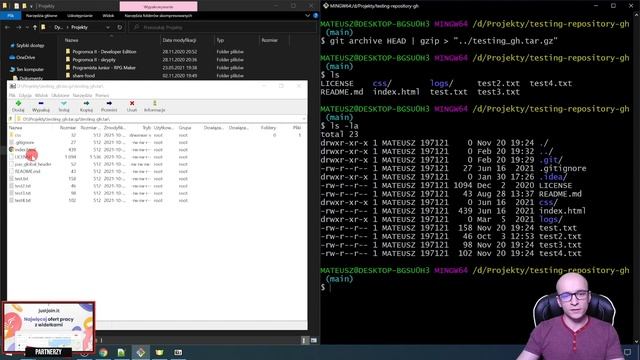
Task: Open the archive path bar dropdown
Action: point(304,119)
